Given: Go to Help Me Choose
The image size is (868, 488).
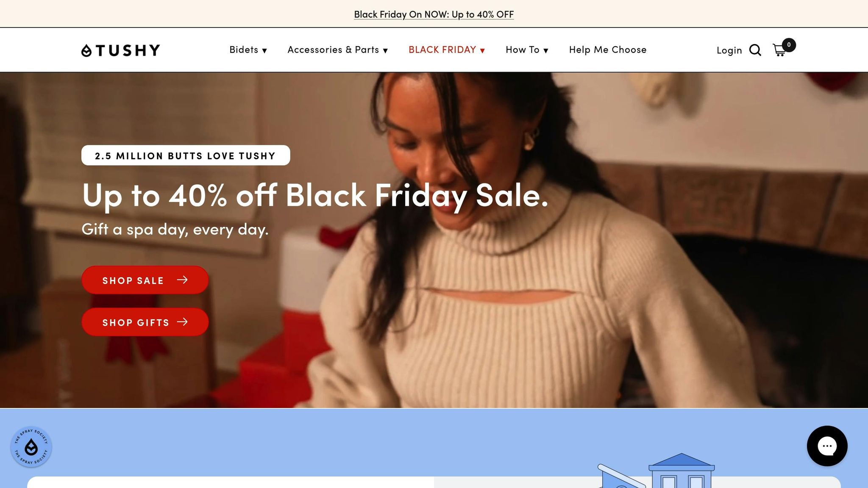Looking at the screenshot, I should (608, 50).
